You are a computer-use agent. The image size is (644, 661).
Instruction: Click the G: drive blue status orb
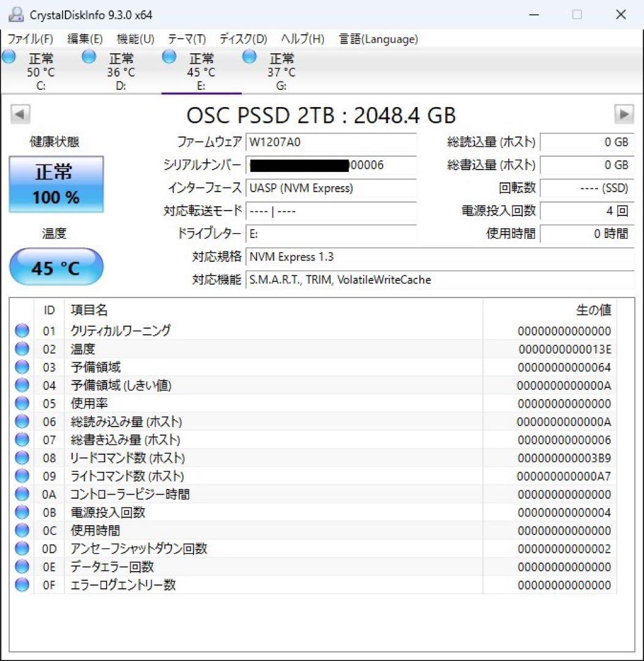[x=249, y=56]
